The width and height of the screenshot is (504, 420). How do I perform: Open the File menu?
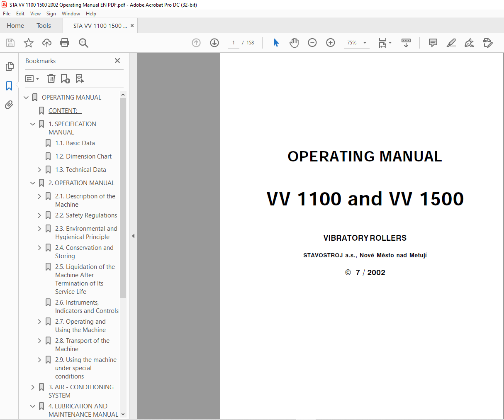point(7,14)
